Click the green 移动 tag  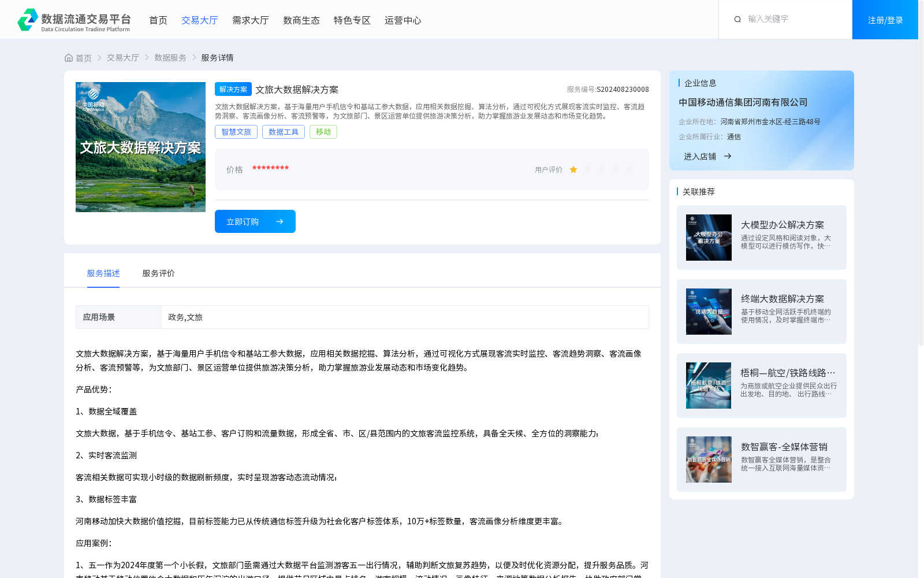point(323,132)
